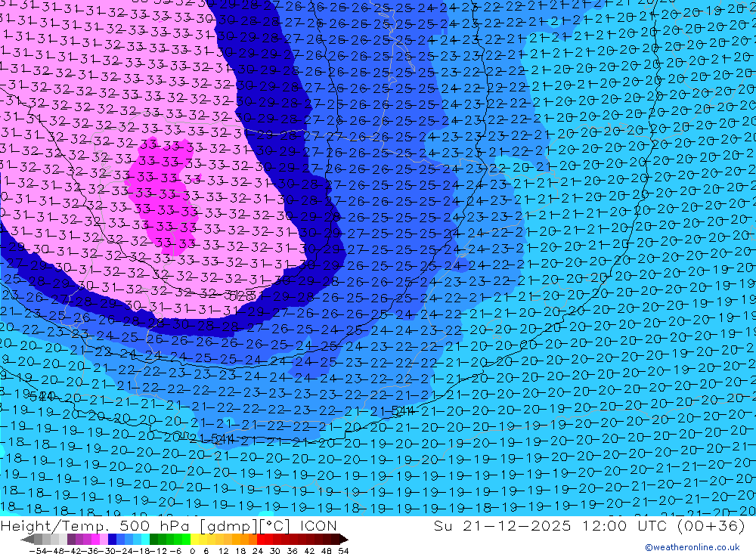Pick the pure yellow legend swatch above 0
Image resolution: width=756 pixels, height=554 pixels.
[195, 539]
